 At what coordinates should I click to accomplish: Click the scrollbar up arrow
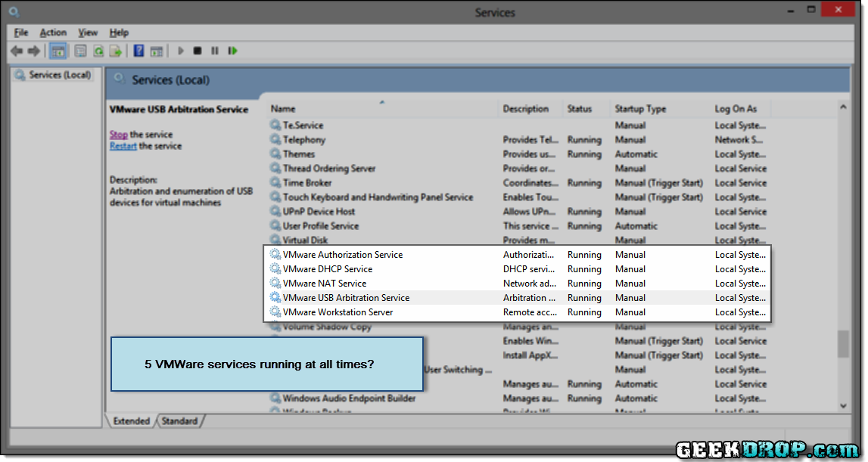point(843,107)
